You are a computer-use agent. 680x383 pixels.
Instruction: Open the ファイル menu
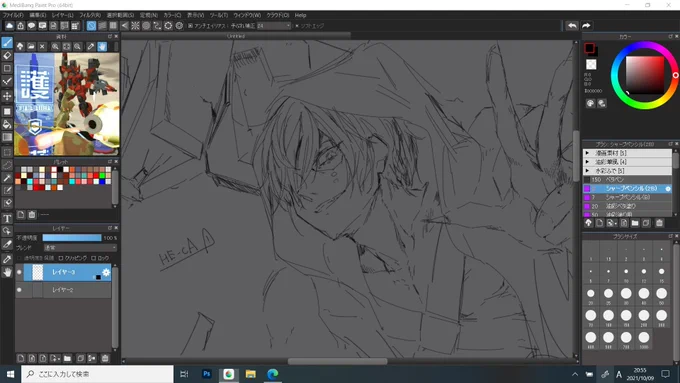[13, 15]
